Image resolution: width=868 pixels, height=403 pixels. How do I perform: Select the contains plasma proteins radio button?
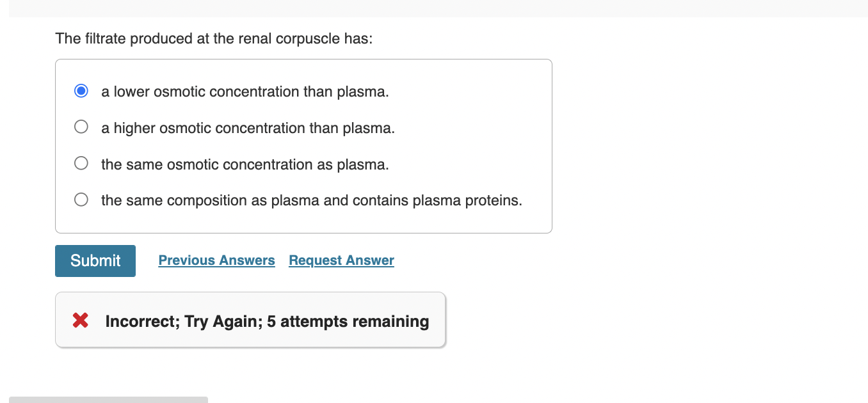coord(81,200)
